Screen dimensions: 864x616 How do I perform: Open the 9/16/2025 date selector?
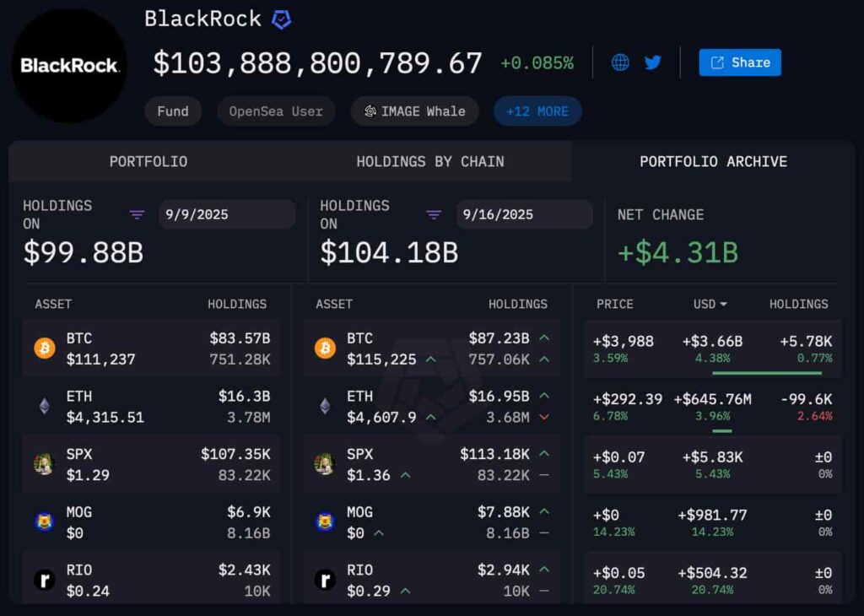pos(524,214)
